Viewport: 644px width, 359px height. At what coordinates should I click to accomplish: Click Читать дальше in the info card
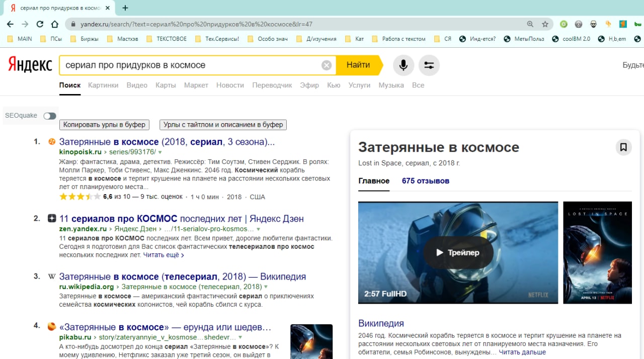point(522,352)
